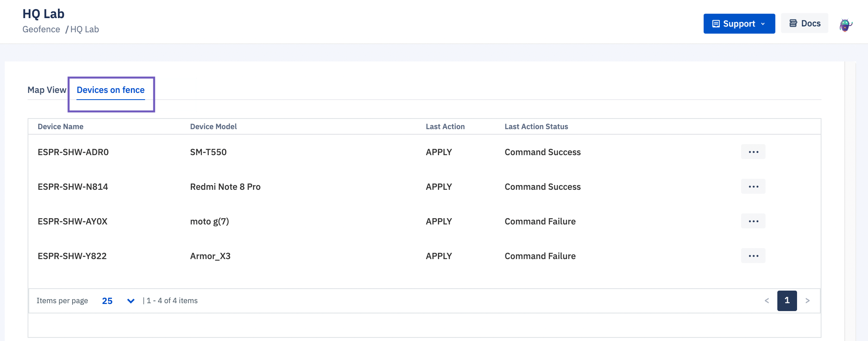Select the Devices on fence tab
Image resolution: width=868 pixels, height=341 pixels.
click(111, 90)
